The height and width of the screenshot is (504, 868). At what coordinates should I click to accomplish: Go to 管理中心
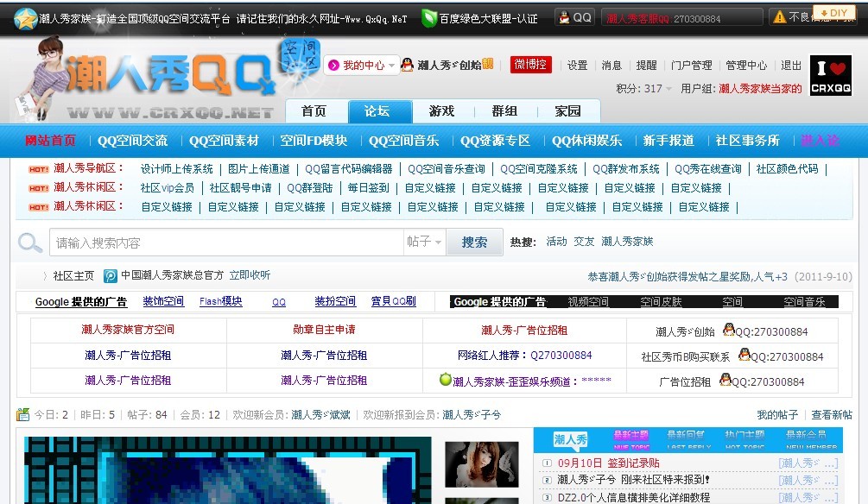click(746, 66)
